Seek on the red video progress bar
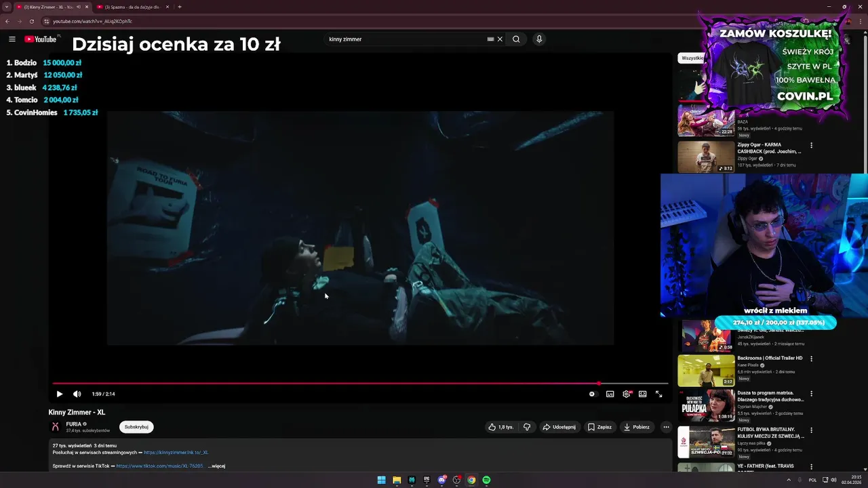 [x=360, y=384]
